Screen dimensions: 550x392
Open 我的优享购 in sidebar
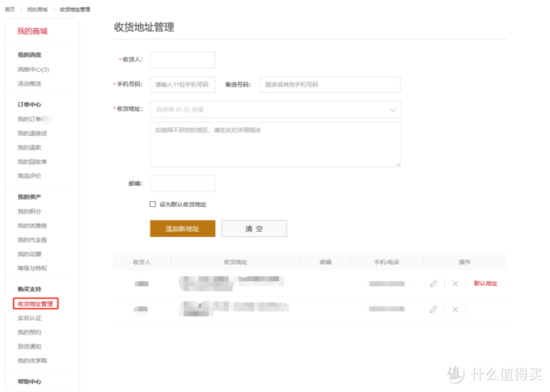32,360
